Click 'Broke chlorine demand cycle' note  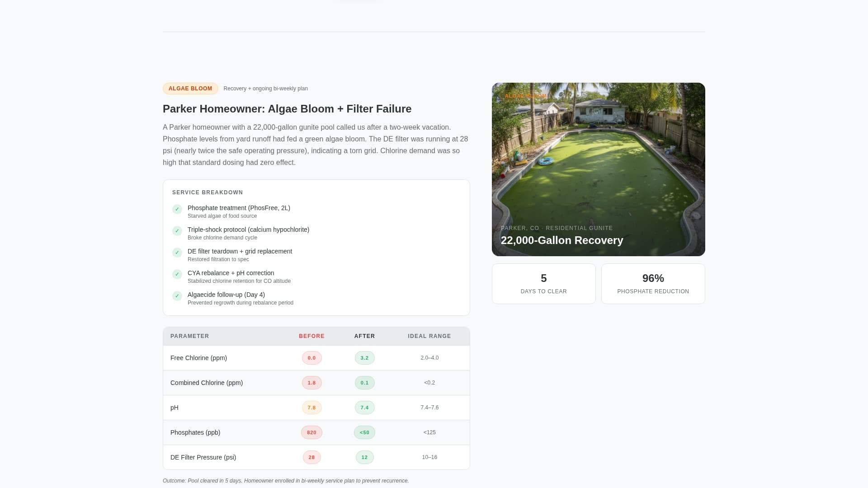(x=222, y=238)
